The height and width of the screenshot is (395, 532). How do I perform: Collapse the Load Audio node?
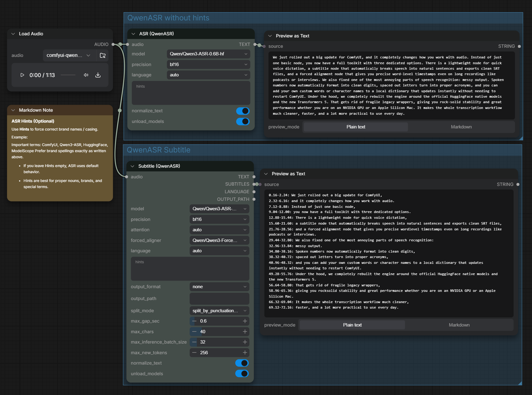(13, 34)
